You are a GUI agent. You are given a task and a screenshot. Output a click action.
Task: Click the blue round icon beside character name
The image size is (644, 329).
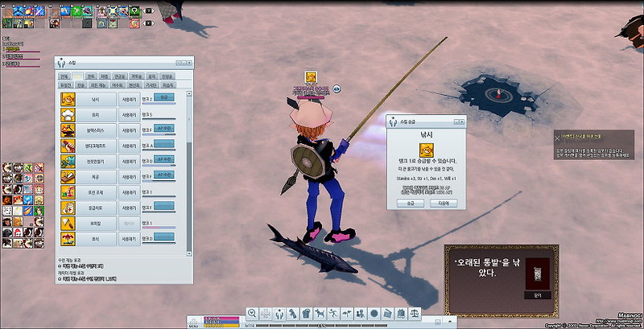(336, 88)
